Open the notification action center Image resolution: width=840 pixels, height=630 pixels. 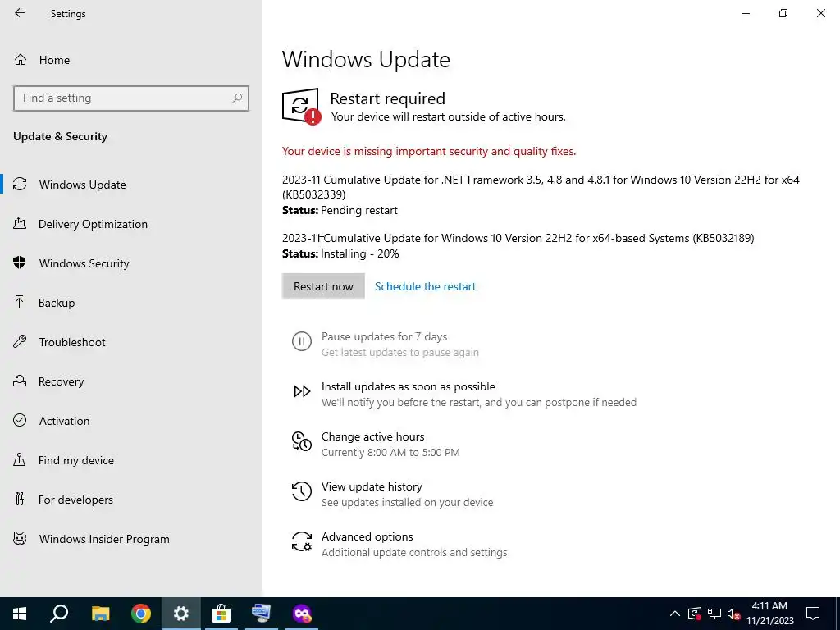813,614
